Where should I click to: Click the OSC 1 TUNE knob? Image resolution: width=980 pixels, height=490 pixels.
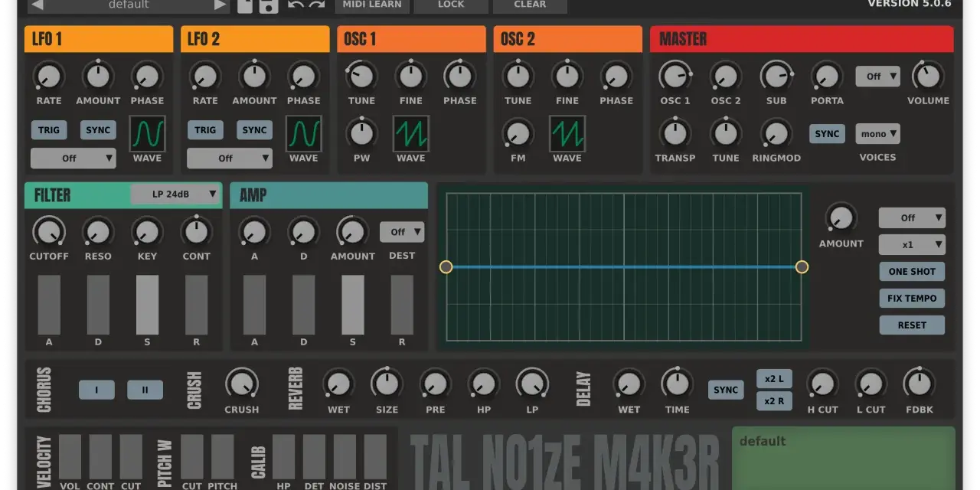(x=361, y=76)
